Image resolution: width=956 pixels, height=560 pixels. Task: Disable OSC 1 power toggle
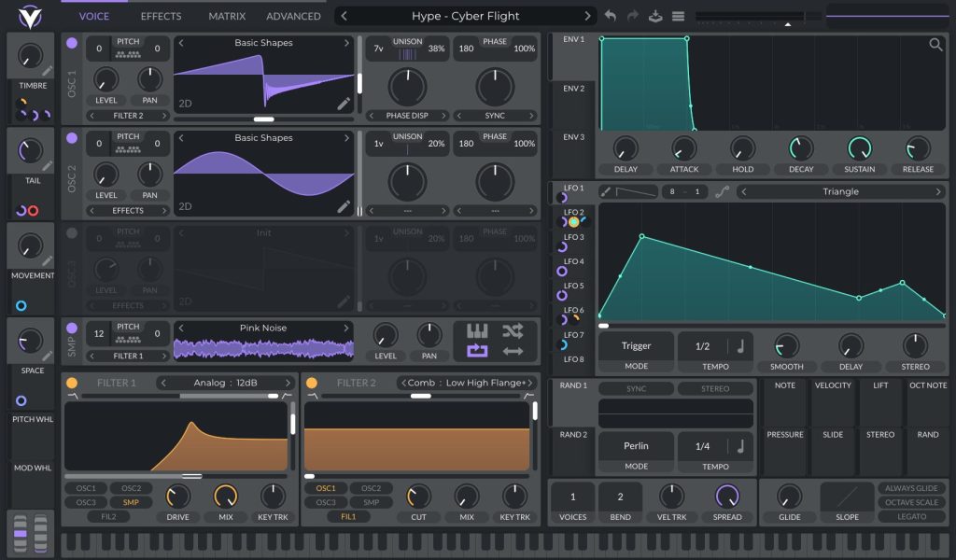(x=72, y=43)
